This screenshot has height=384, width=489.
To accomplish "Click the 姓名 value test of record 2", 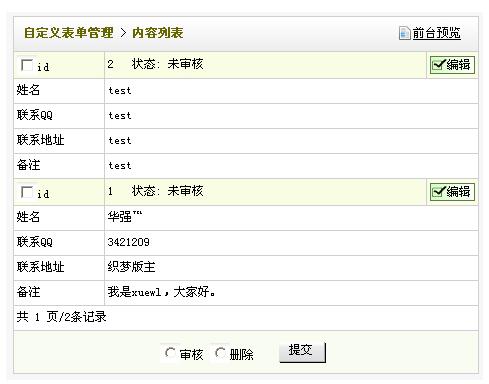I will (x=120, y=91).
